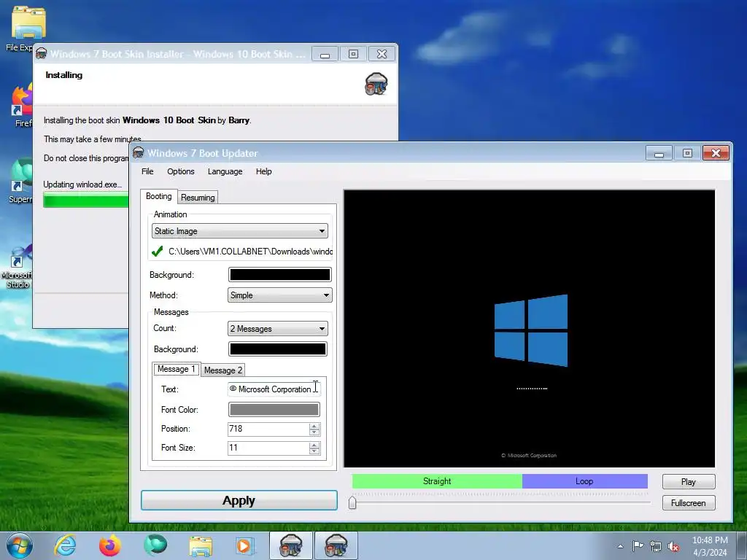Close the Boot Skin Installer window
747x560 pixels.
click(382, 54)
